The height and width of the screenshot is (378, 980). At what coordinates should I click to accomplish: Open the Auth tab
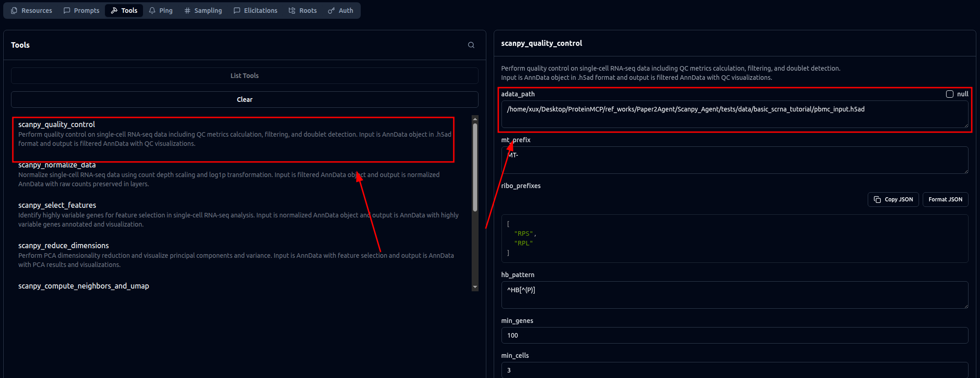pyautogui.click(x=341, y=11)
